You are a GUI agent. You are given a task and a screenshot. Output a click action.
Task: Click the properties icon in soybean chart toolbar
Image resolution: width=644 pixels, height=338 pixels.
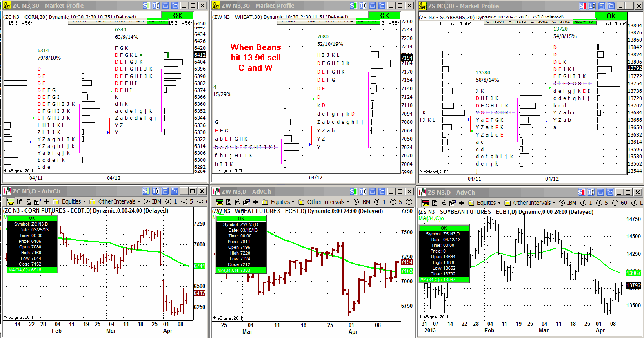click(x=452, y=203)
